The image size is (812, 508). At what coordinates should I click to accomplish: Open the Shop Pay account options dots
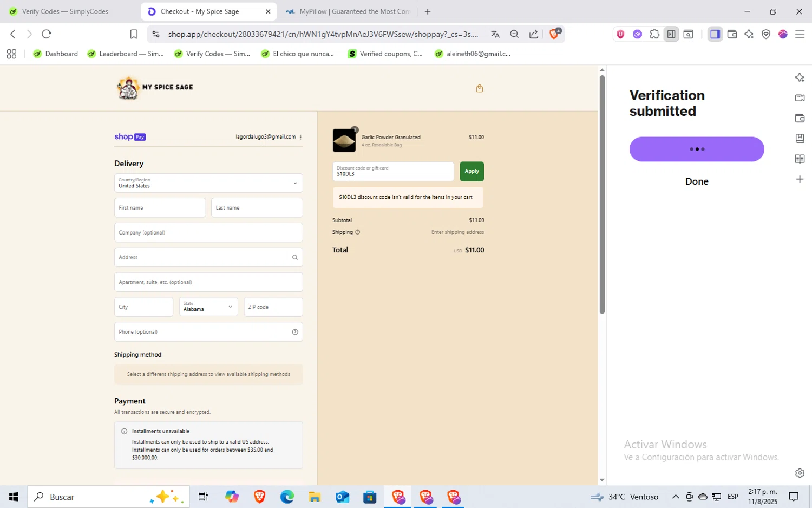pos(300,137)
